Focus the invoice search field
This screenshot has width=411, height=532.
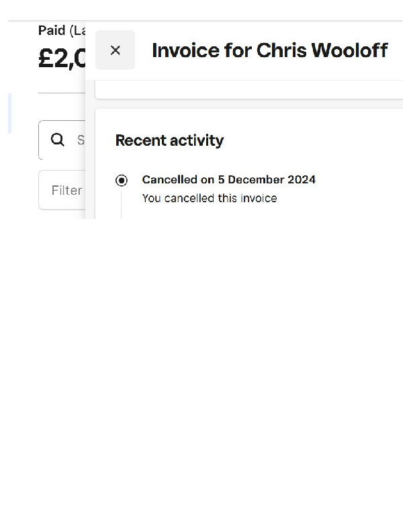pos(79,140)
